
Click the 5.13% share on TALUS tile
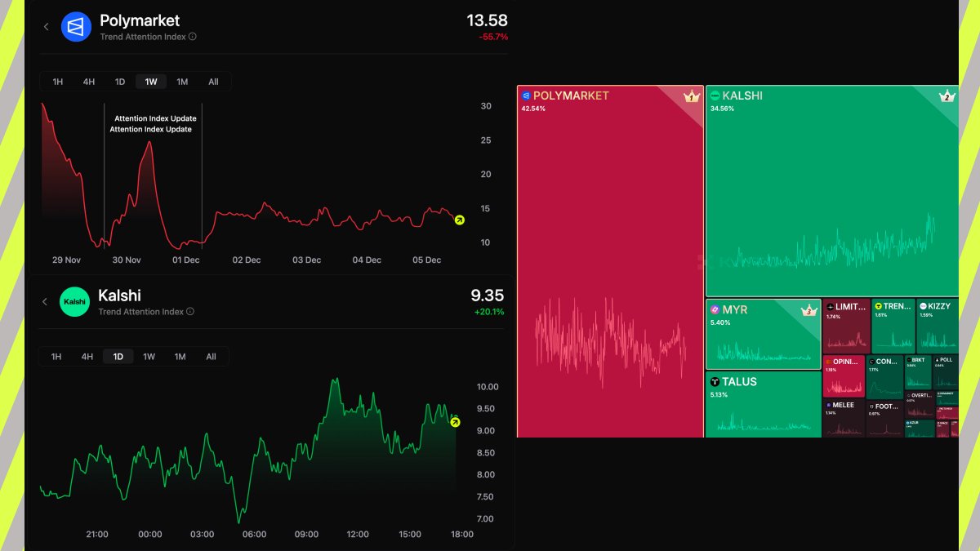(720, 395)
